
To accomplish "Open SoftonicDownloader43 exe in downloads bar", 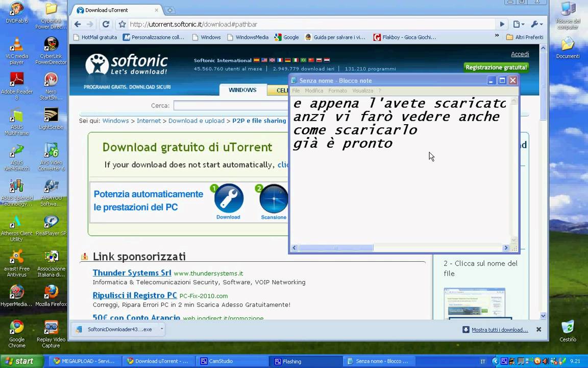I will click(116, 329).
